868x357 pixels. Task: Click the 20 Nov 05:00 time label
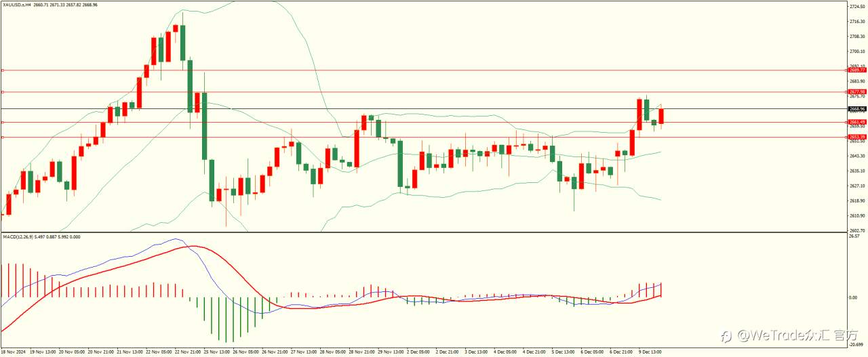click(71, 352)
